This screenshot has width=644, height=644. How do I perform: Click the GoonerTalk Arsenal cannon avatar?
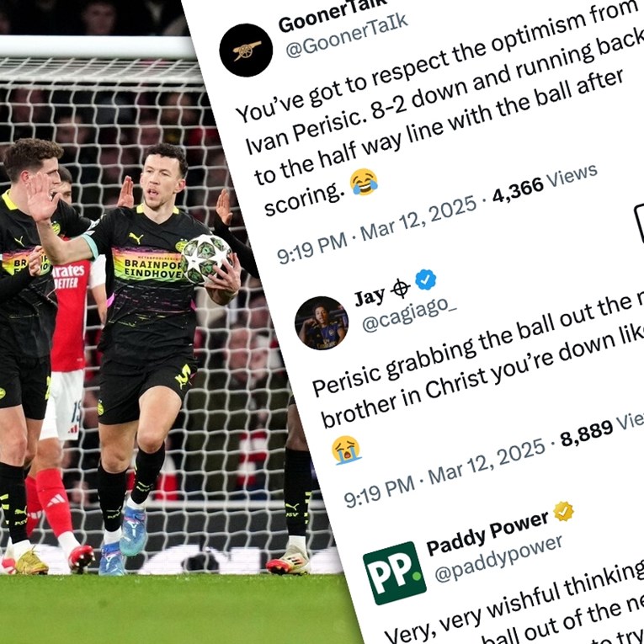[246, 51]
